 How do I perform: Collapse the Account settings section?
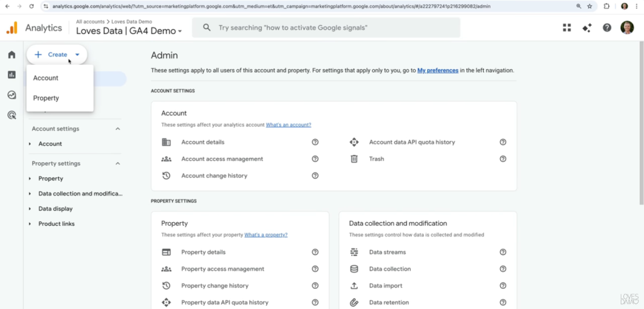[118, 129]
